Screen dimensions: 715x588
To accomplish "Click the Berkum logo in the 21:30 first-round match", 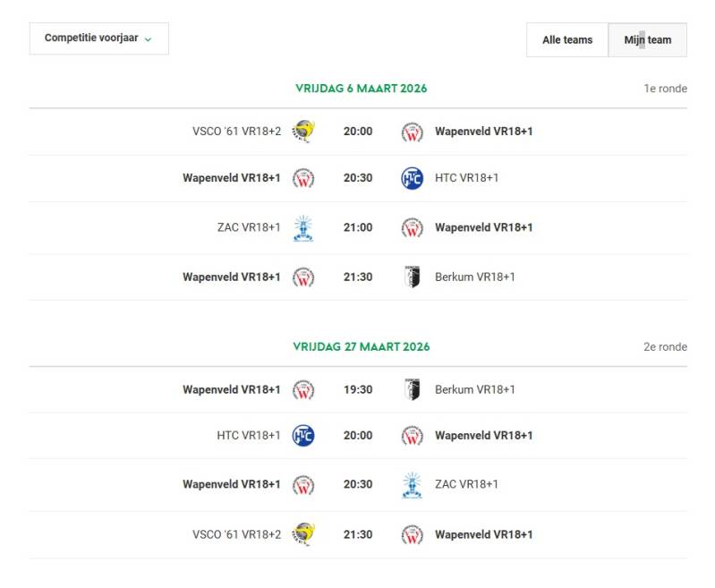I will point(412,277).
